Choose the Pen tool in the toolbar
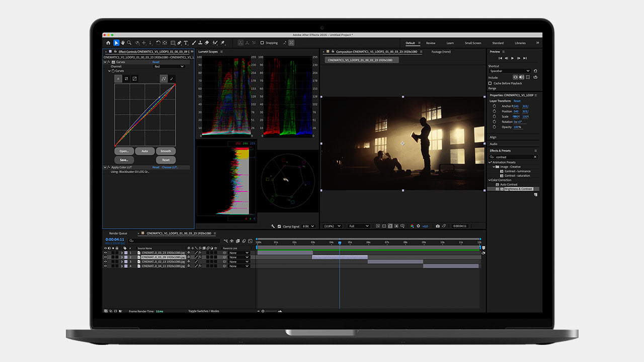The width and height of the screenshot is (644, 362). pos(179,43)
